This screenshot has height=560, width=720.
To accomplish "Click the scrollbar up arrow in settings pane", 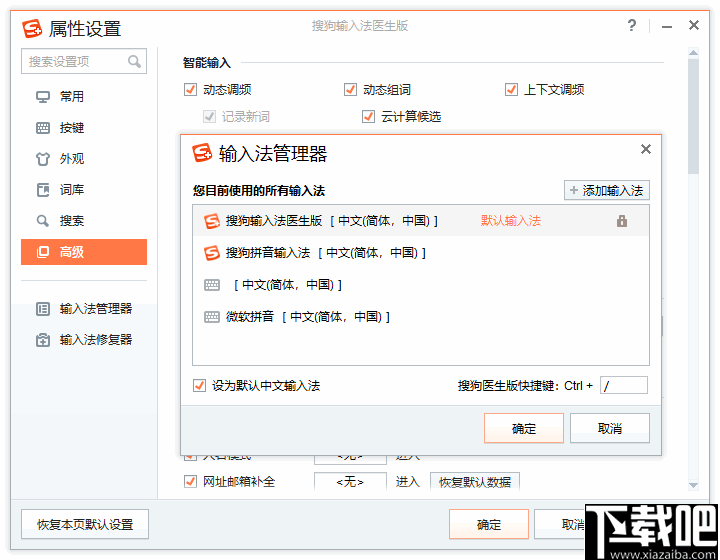I will pyautogui.click(x=693, y=52).
